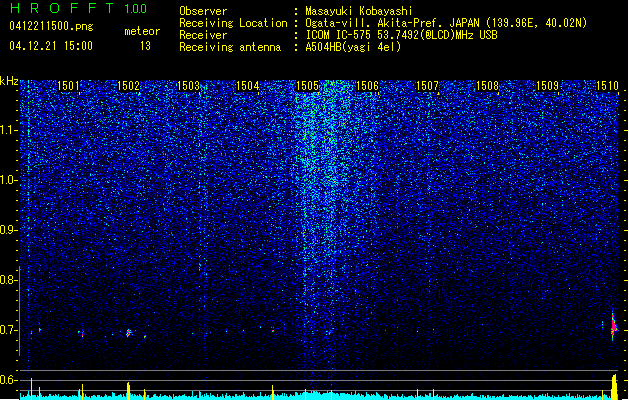Click the 1.1 frequency axis label
Image resolution: width=629 pixels, height=400 pixels.
point(8,130)
